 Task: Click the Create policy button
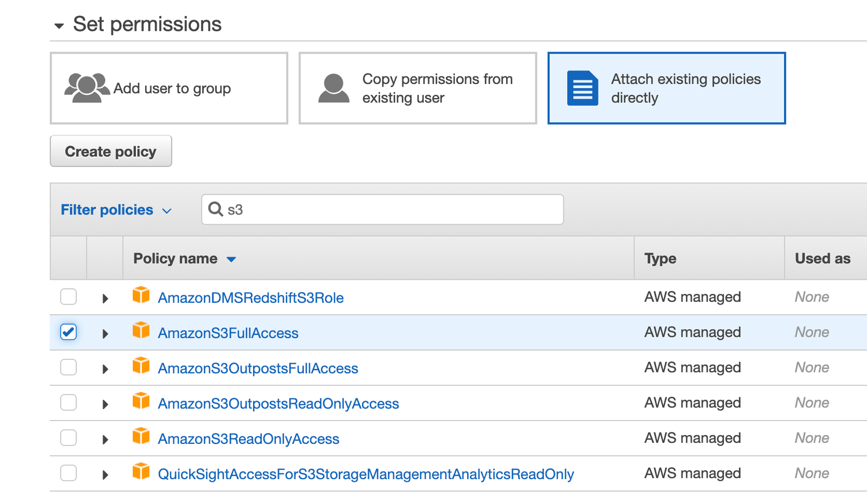point(111,151)
